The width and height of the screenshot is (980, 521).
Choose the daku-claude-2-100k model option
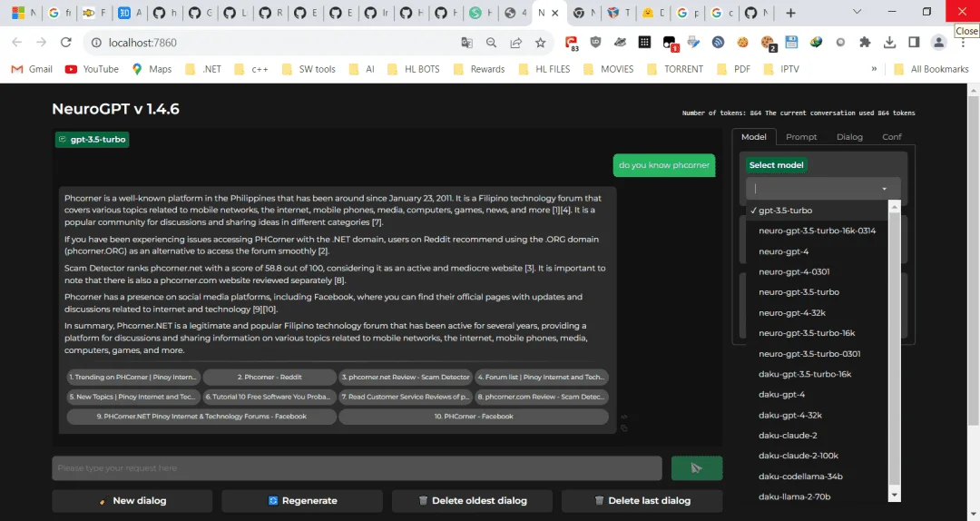click(x=817, y=456)
